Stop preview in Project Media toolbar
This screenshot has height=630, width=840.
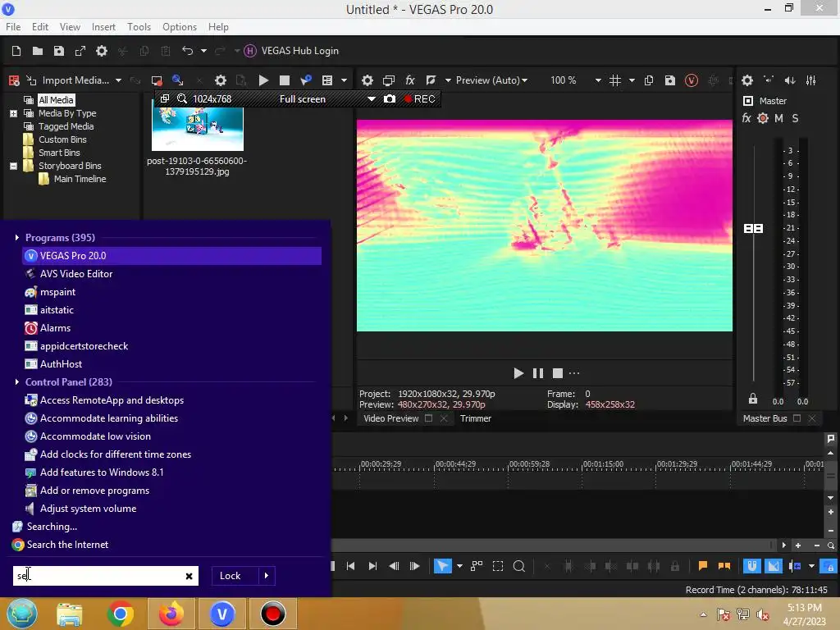pos(285,80)
